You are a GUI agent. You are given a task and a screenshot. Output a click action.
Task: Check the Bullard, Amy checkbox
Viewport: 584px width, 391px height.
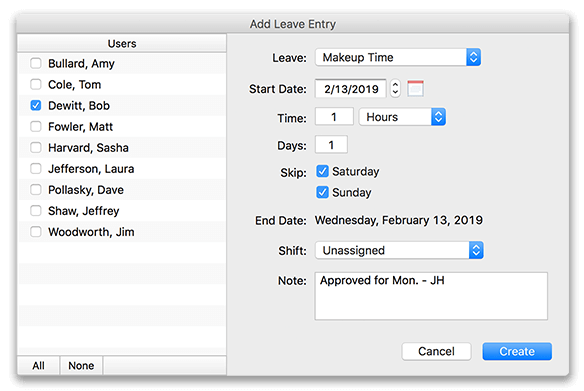36,63
